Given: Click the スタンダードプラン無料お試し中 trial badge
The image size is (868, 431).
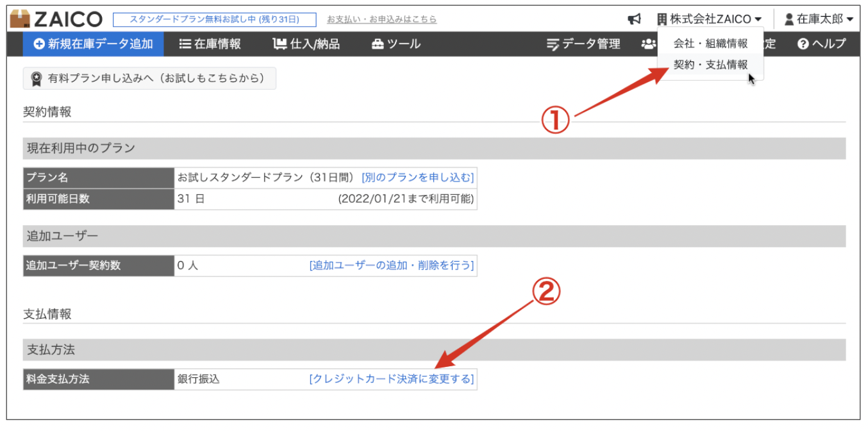Looking at the screenshot, I should click(214, 19).
